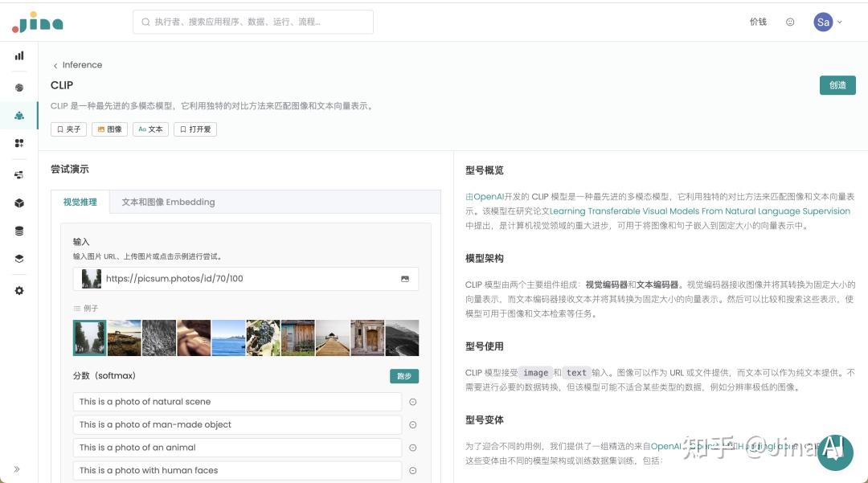Remove the 'man-made object' text prompt

[412, 424]
